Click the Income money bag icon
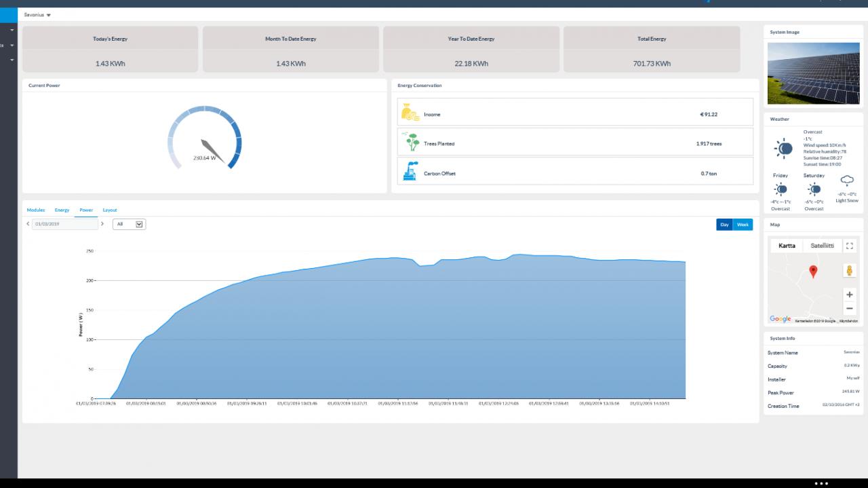Image resolution: width=868 pixels, height=488 pixels. click(410, 113)
